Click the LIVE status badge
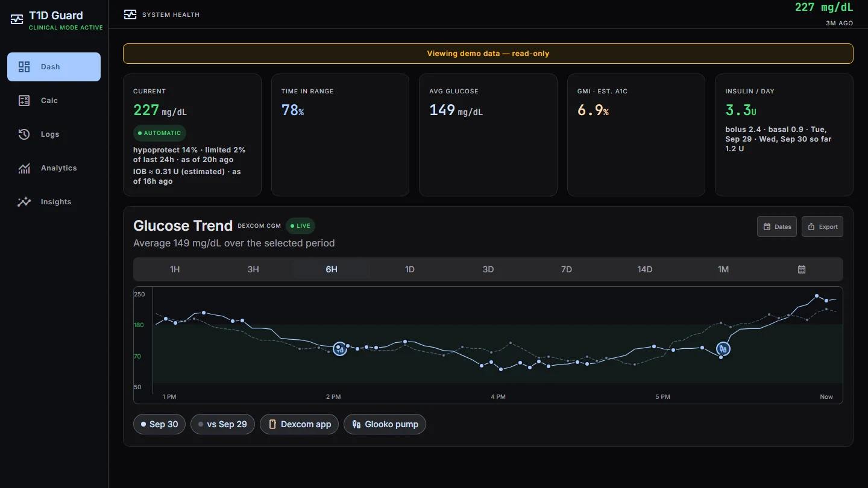Screen dimensions: 868x488 click(300, 226)
